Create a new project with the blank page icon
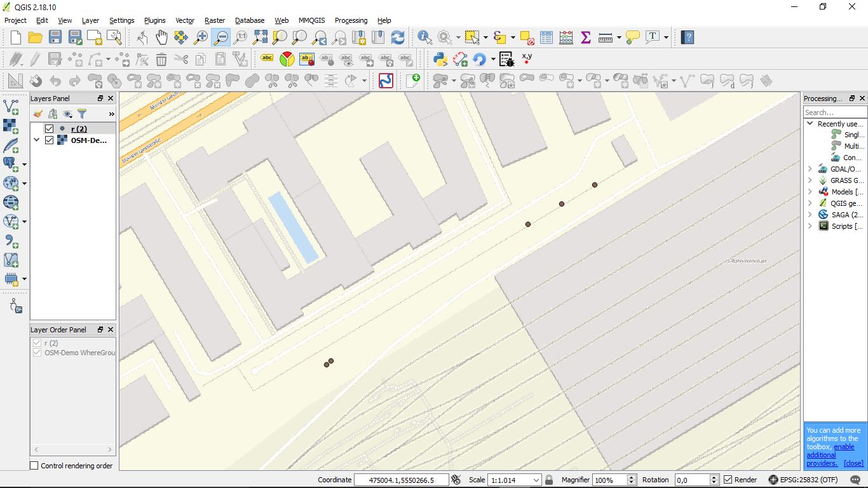The height and width of the screenshot is (488, 868). (15, 37)
